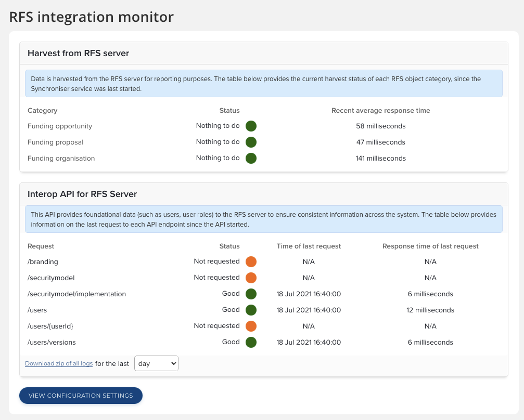Click Recent average response time column header

click(380, 111)
